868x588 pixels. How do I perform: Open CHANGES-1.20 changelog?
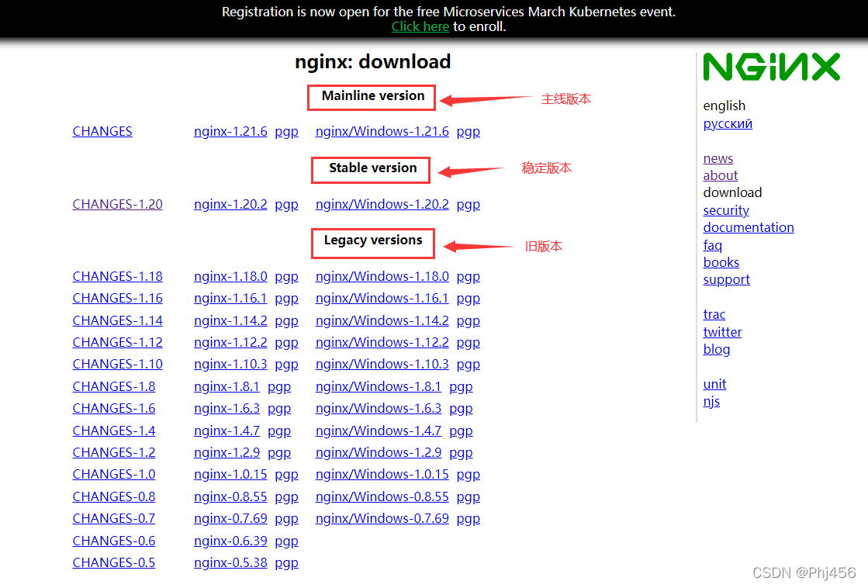[x=117, y=204]
